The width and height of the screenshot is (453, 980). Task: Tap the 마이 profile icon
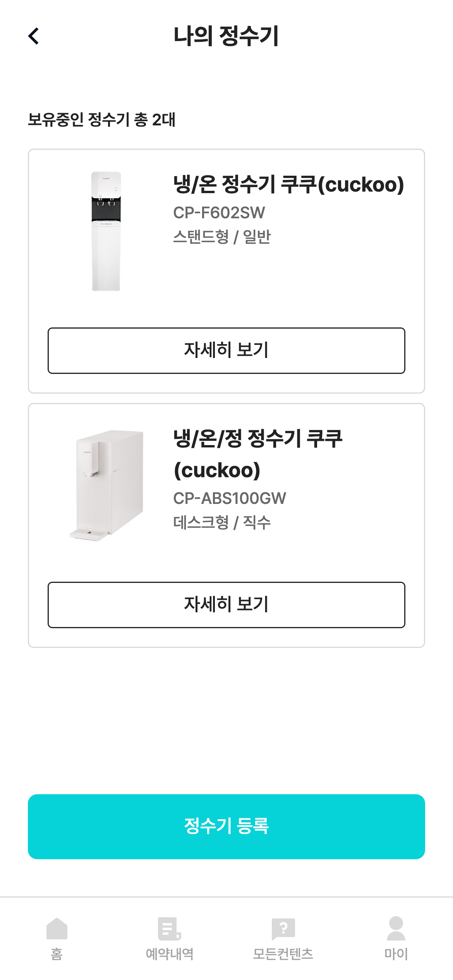[x=396, y=928]
